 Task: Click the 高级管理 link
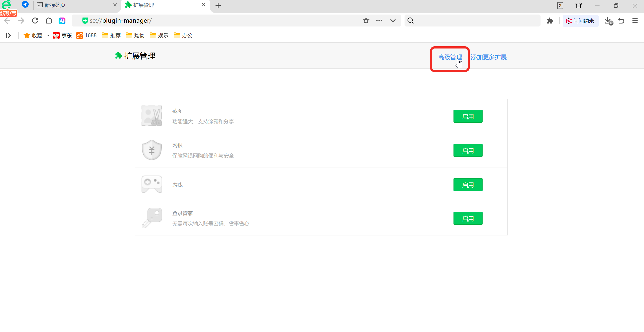click(450, 57)
